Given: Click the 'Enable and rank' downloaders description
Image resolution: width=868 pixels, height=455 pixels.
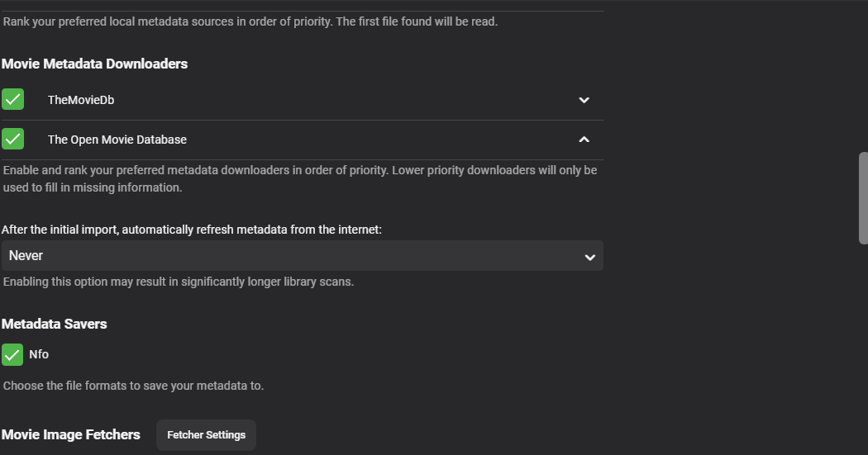Looking at the screenshot, I should (x=300, y=178).
